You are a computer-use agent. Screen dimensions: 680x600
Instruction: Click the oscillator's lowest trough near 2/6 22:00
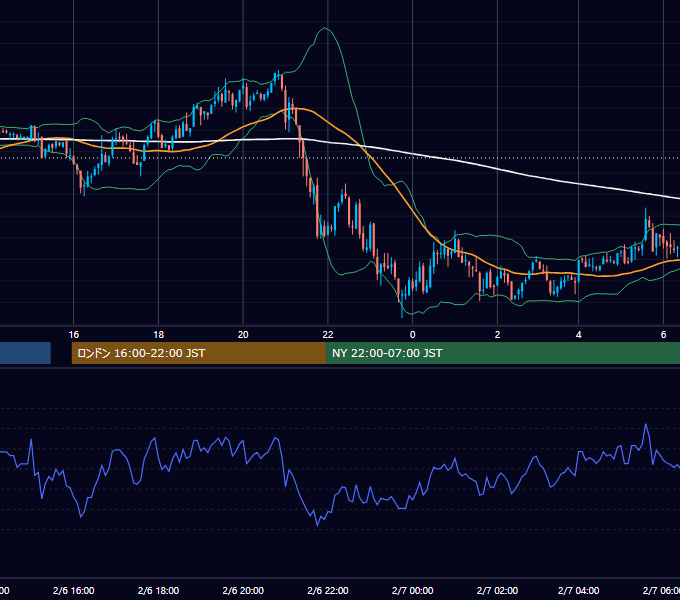317,525
